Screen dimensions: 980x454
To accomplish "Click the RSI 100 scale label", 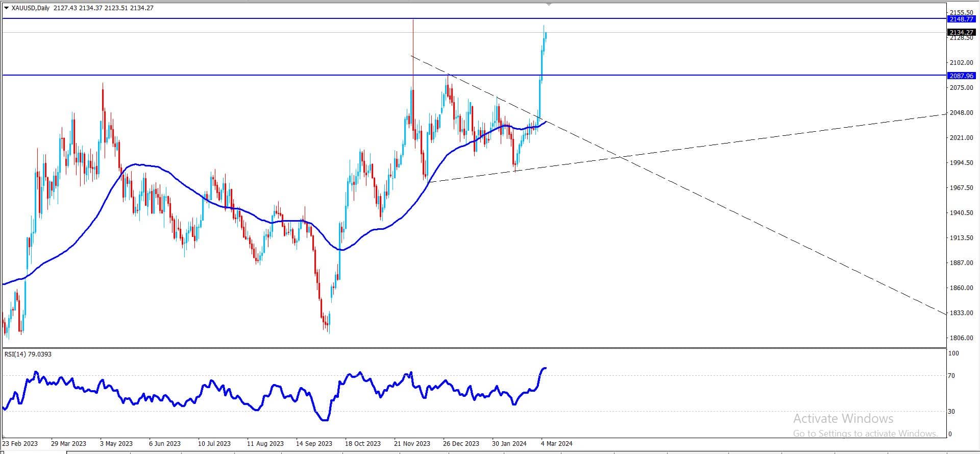I will [953, 353].
